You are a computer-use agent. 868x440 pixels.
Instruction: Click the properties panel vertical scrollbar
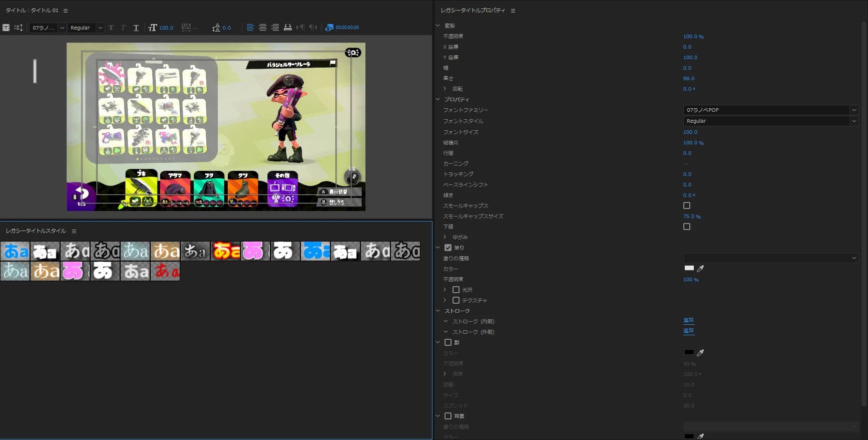pos(864,213)
